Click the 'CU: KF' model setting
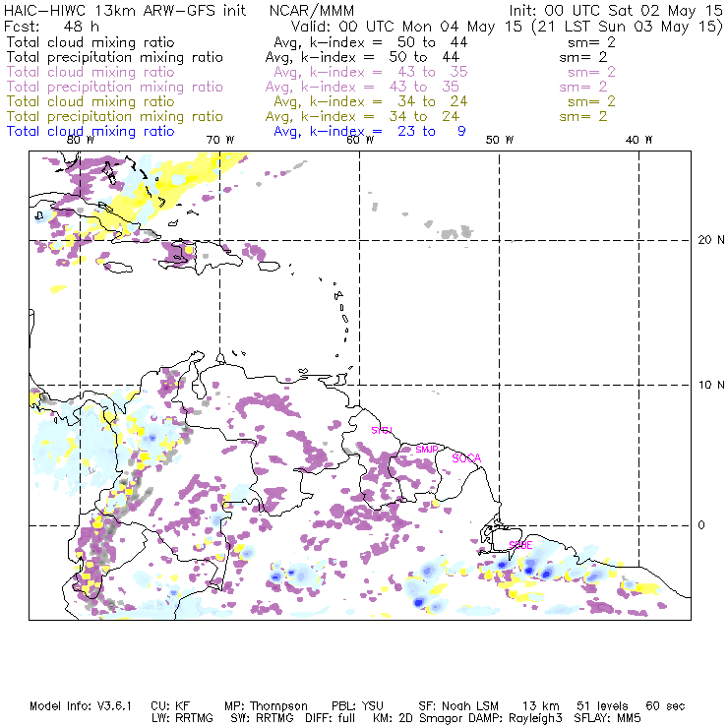 (170, 706)
